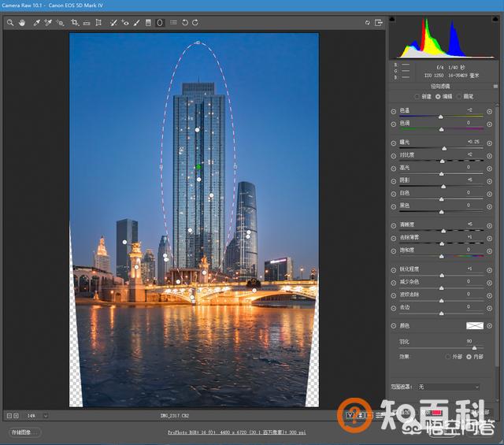Click the 色温 slider handle
The width and height of the screenshot is (504, 445).
(x=441, y=117)
